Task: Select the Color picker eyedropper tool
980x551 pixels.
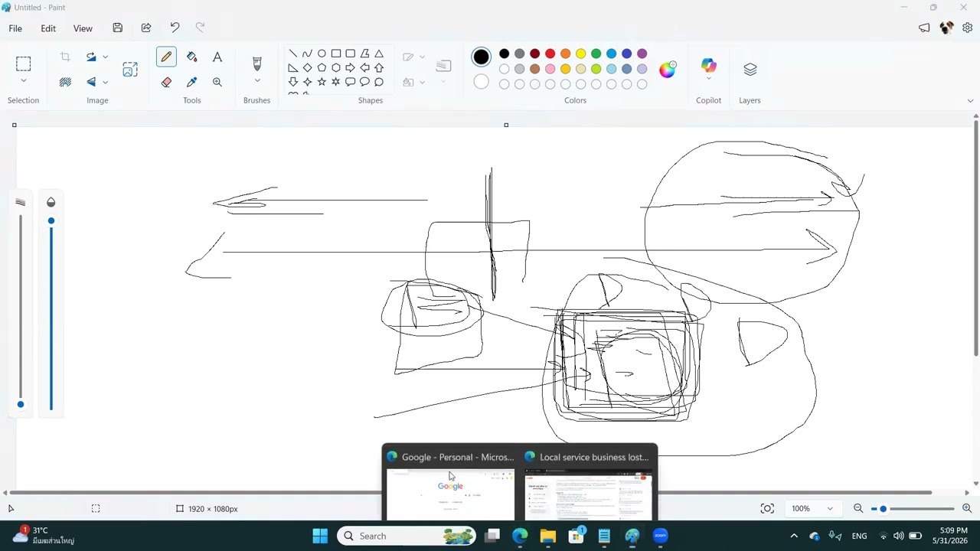Action: [191, 82]
